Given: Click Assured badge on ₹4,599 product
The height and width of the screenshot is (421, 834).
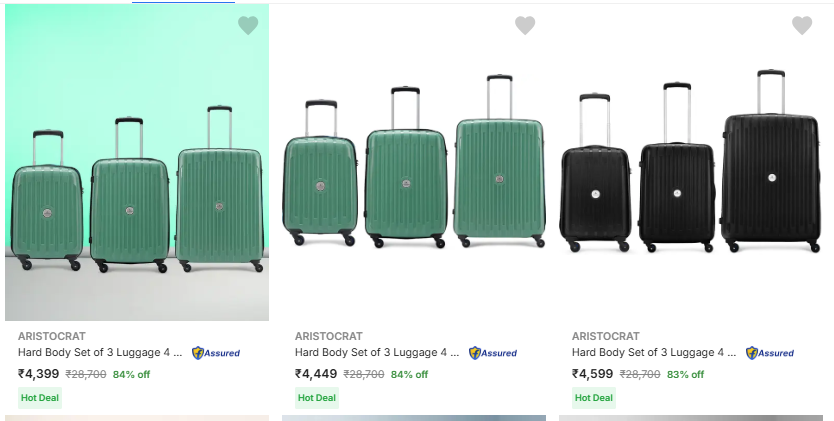Looking at the screenshot, I should [770, 353].
